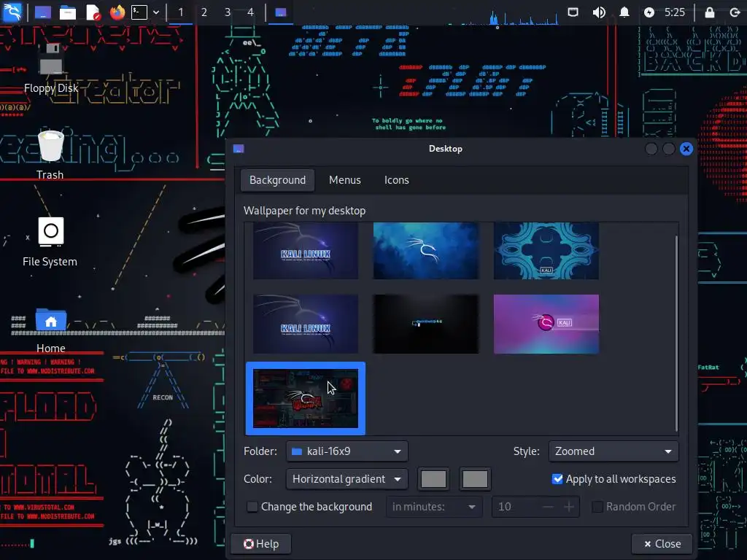
Task: Switch to workspace 2
Action: coord(204,12)
